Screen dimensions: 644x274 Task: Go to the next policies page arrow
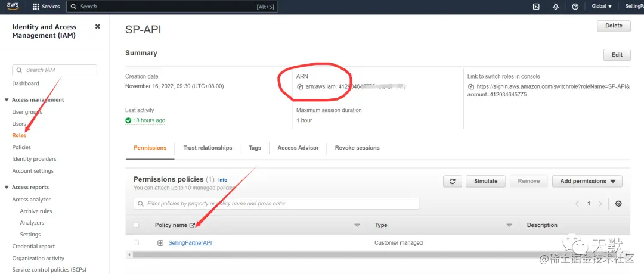tap(600, 204)
